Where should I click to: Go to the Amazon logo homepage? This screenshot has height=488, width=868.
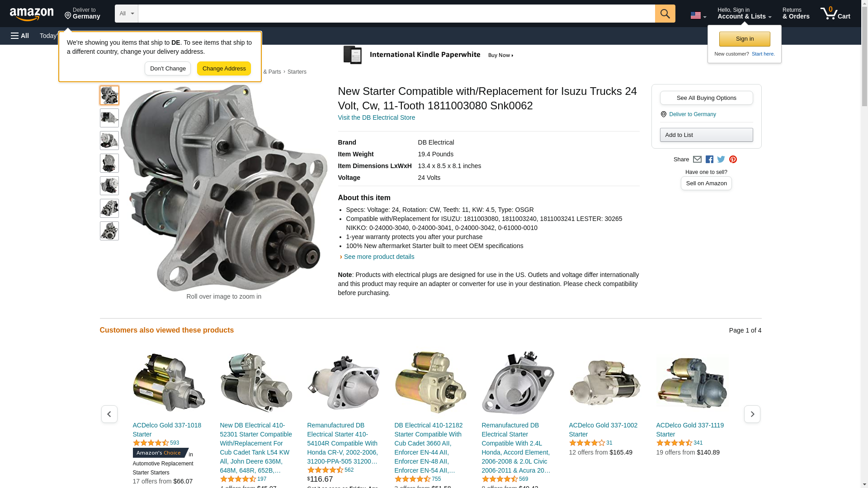coord(32,14)
